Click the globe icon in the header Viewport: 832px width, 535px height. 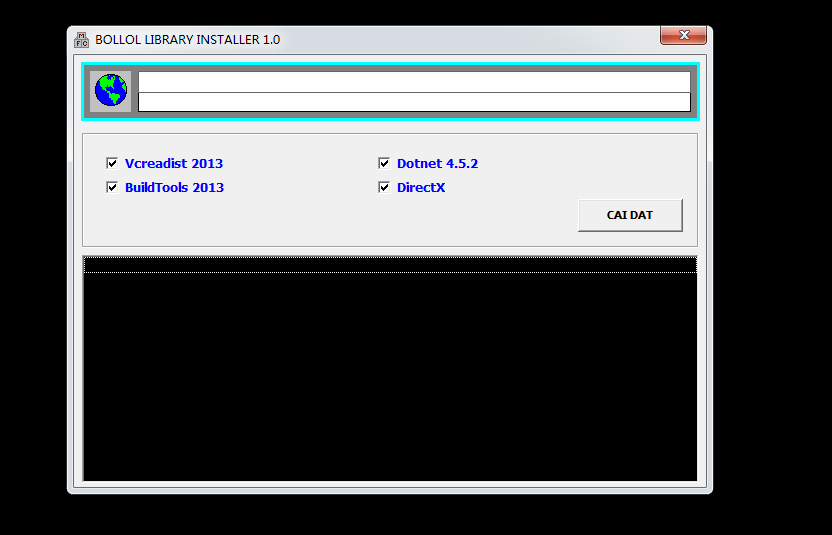coord(111,91)
